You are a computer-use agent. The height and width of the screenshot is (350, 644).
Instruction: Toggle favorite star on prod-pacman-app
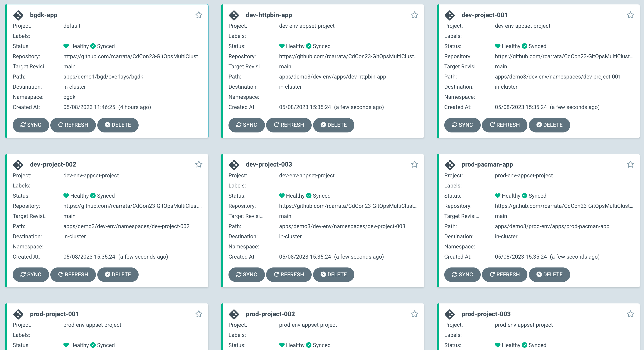(x=630, y=164)
